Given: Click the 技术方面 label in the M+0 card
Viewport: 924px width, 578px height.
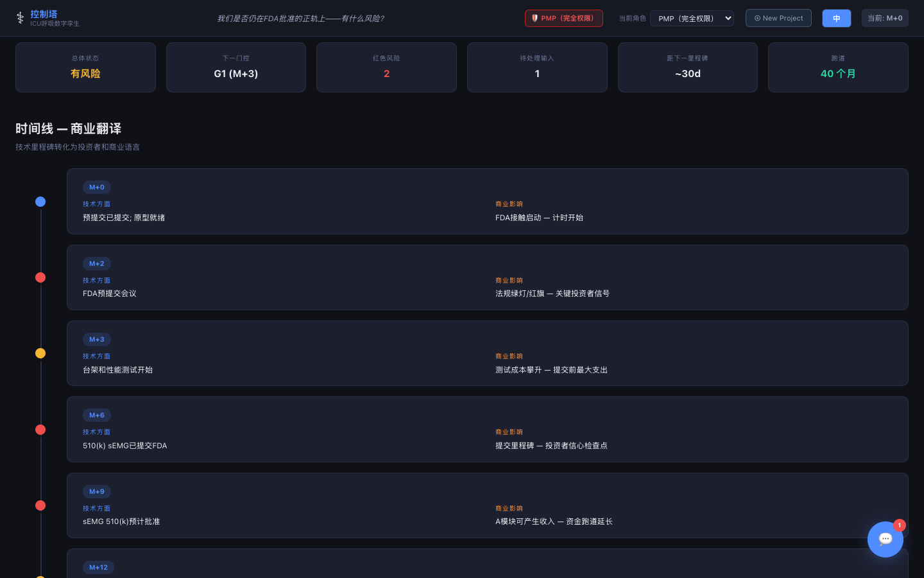Looking at the screenshot, I should pos(96,204).
